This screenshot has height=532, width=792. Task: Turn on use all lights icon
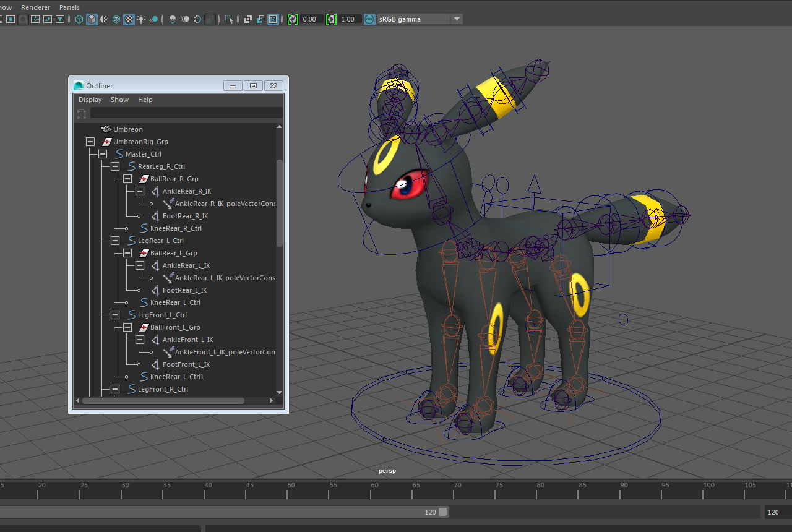click(141, 19)
